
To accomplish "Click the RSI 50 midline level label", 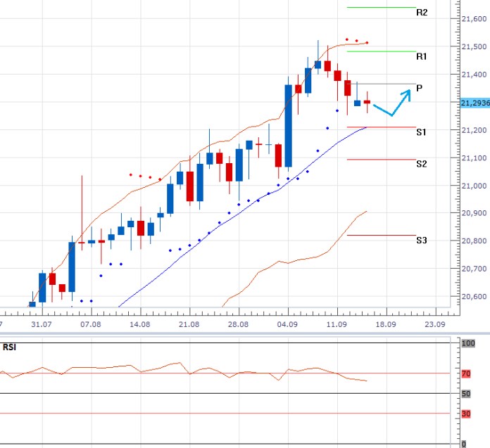I will 466,394.
